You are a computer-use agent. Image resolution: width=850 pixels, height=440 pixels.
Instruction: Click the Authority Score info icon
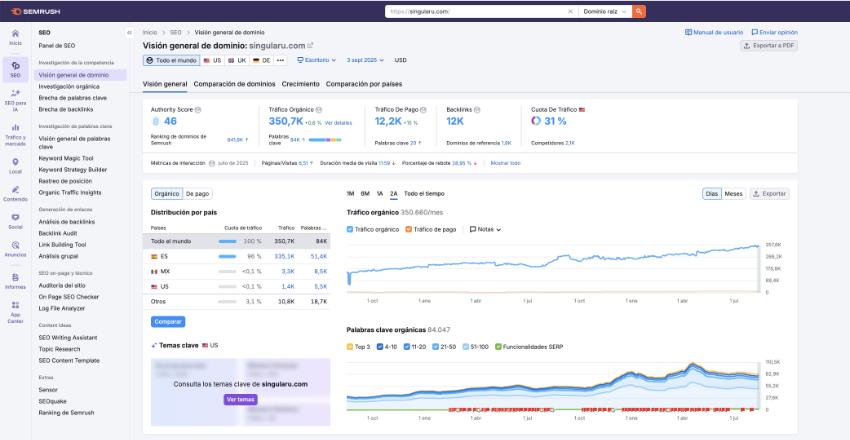click(x=198, y=109)
